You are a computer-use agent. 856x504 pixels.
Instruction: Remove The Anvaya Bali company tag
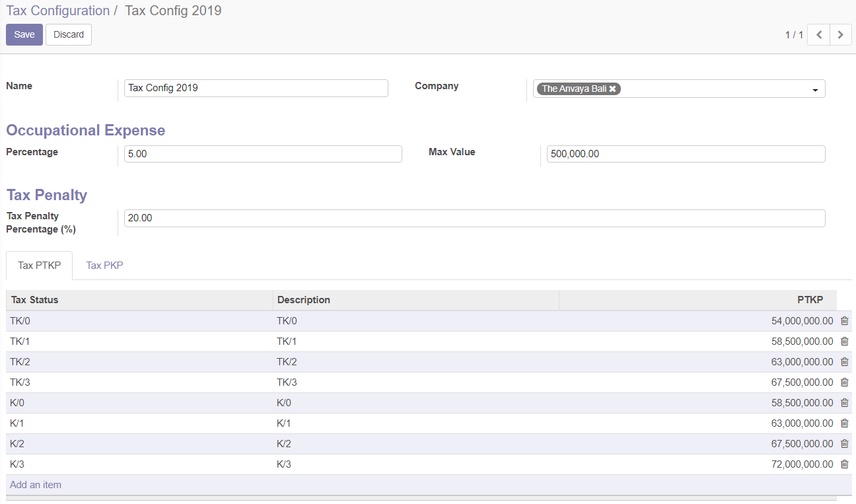pyautogui.click(x=612, y=89)
